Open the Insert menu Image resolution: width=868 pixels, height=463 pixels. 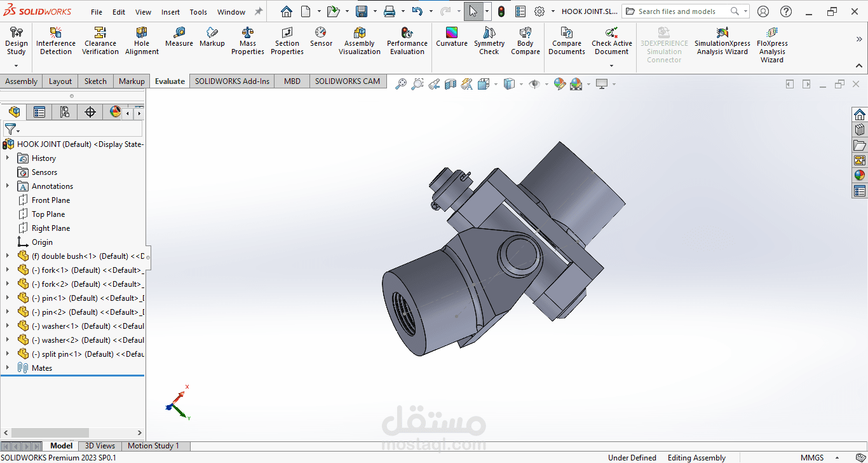tap(170, 11)
